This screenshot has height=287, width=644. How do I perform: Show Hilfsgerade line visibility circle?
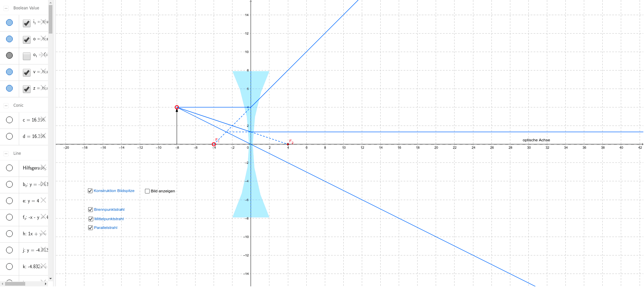point(9,168)
